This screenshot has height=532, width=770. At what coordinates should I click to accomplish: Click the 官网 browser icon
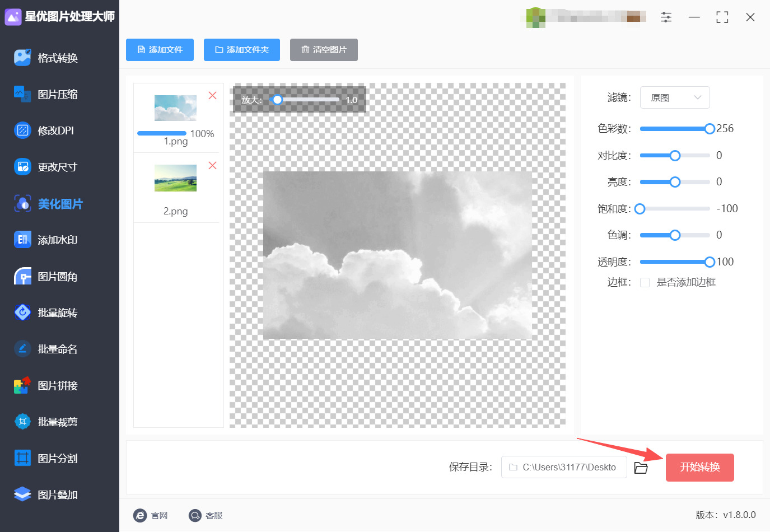point(140,515)
